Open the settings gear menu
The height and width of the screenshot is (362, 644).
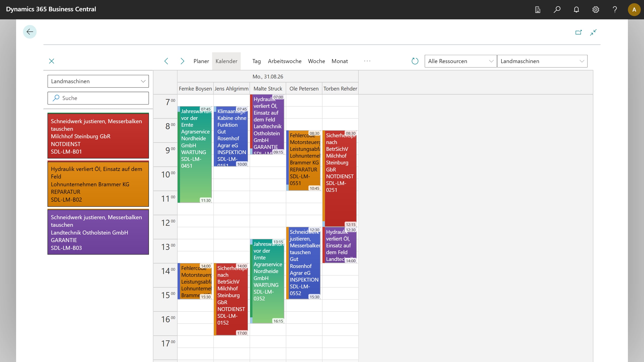pyautogui.click(x=595, y=10)
